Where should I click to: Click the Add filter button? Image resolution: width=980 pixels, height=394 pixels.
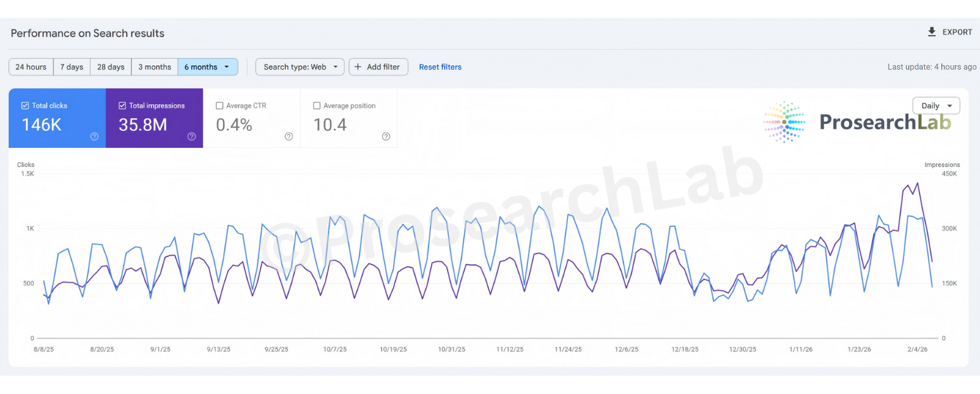[379, 66]
